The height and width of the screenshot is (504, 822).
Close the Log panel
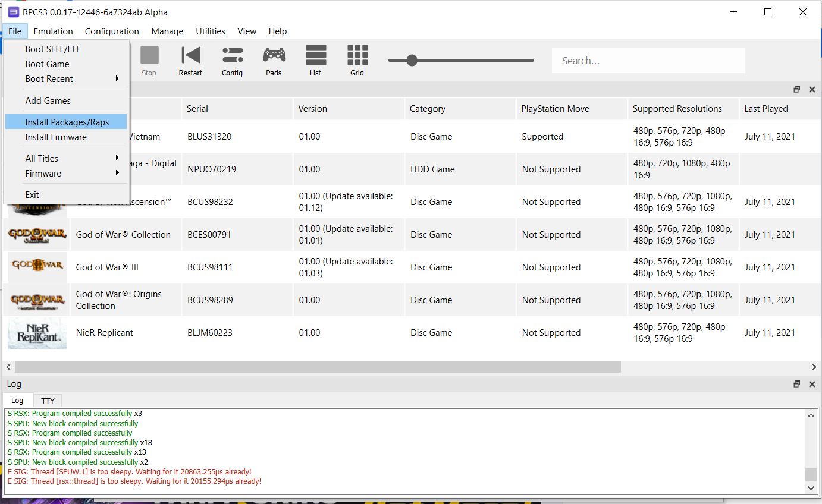click(x=812, y=385)
